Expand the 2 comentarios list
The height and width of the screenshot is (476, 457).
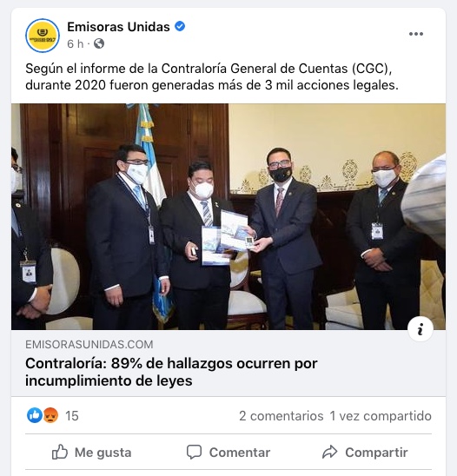(x=281, y=415)
